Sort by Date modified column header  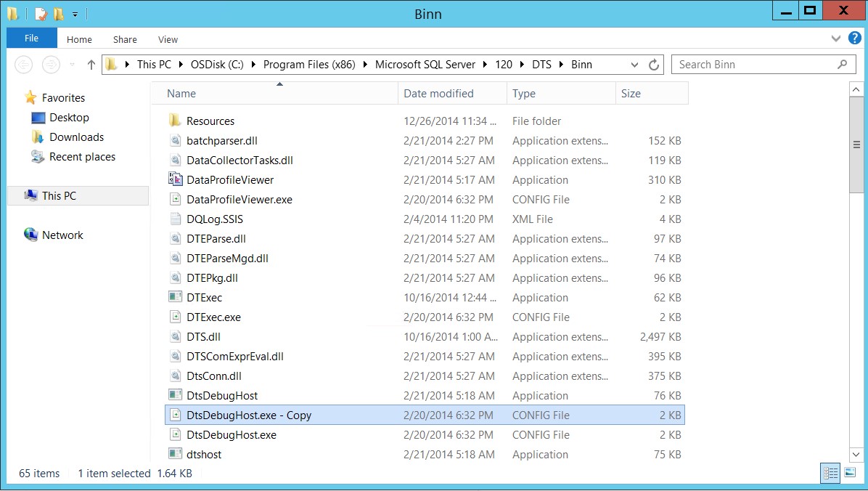tap(438, 94)
